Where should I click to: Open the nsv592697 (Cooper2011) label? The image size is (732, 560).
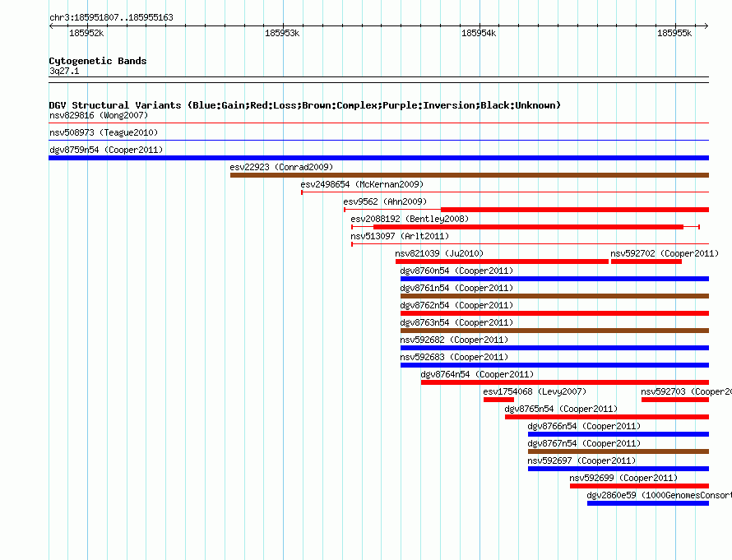[581, 460]
